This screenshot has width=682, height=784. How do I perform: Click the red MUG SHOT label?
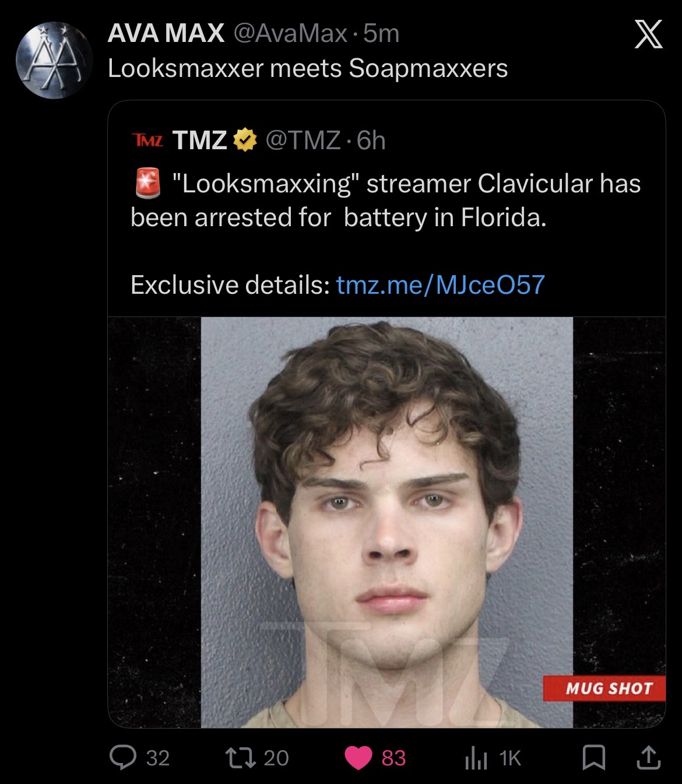tap(604, 688)
